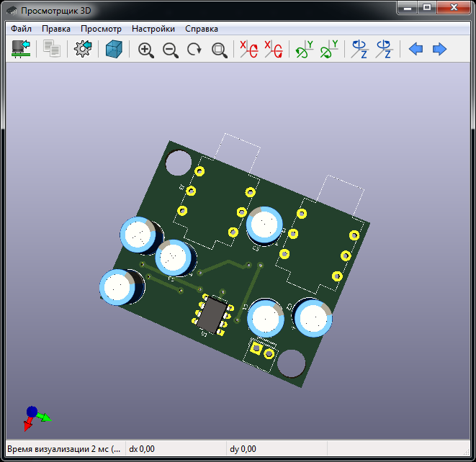Screen dimensions: 476x462
Task: Open the Настройки menu
Action: pos(153,29)
